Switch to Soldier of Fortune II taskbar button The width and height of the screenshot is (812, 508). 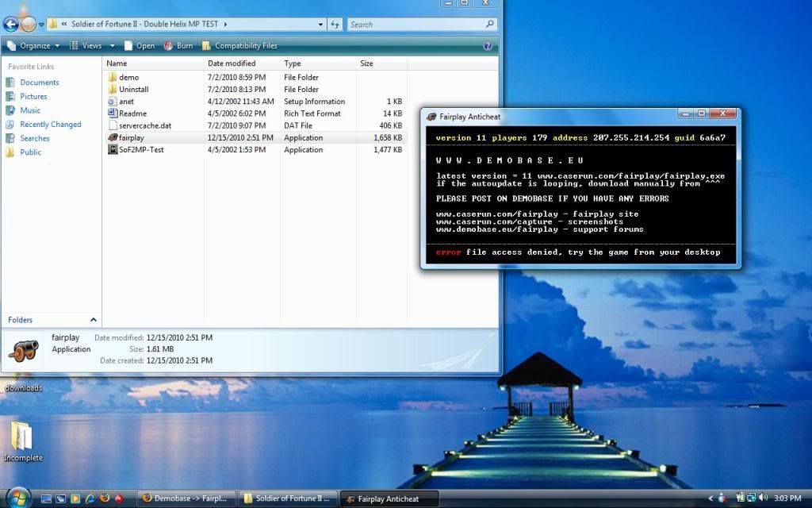(288, 498)
